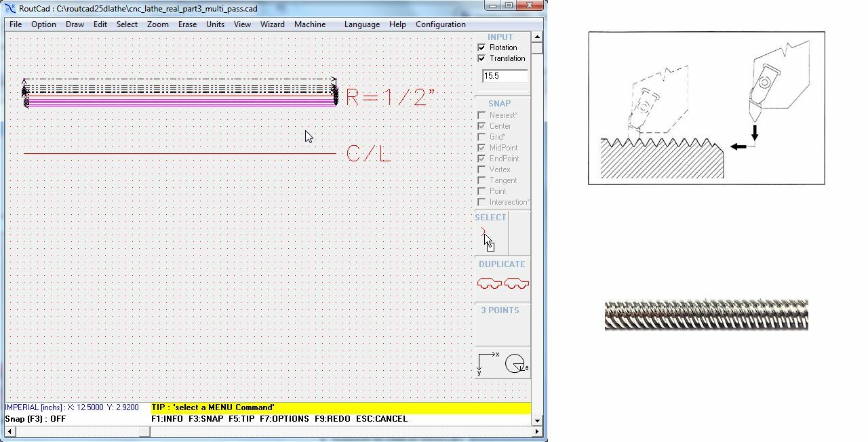Image resolution: width=868 pixels, height=442 pixels.
Task: Enable the Tangent snap checkbox
Action: click(x=481, y=180)
